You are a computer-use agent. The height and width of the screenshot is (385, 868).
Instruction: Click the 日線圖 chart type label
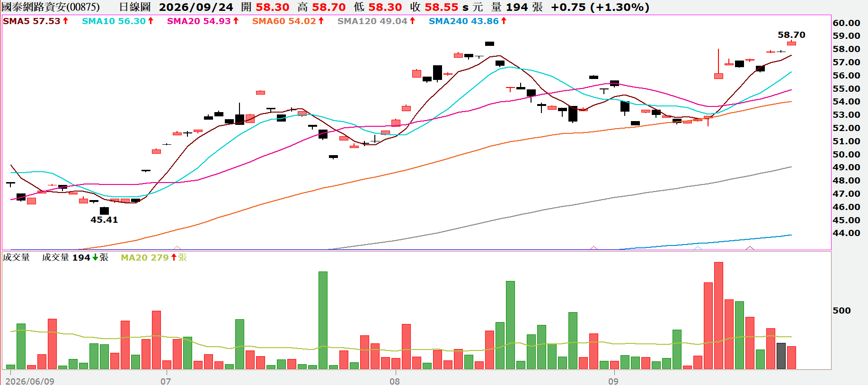[x=134, y=7]
